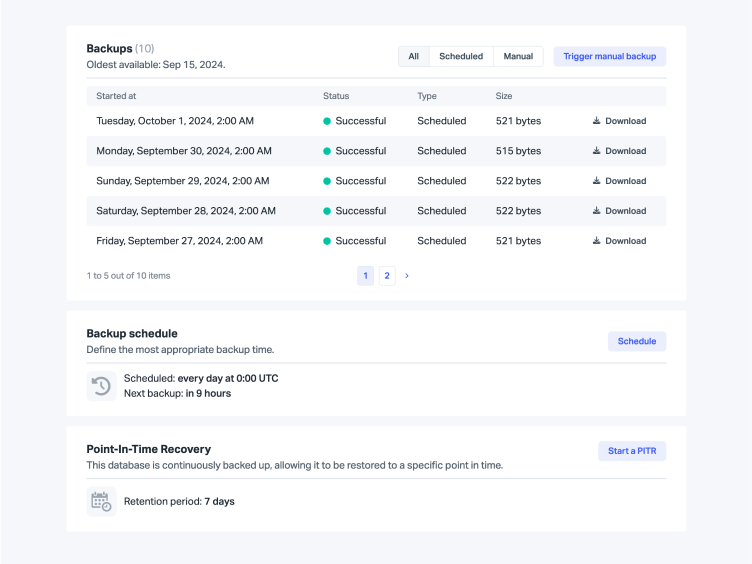Download the September 30, 2024 backup
The image size is (752, 564).
[x=619, y=151]
